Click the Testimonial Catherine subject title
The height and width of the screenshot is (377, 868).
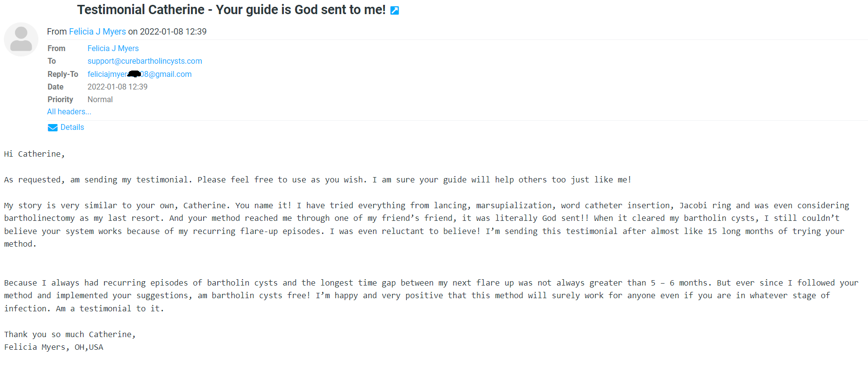coord(231,10)
